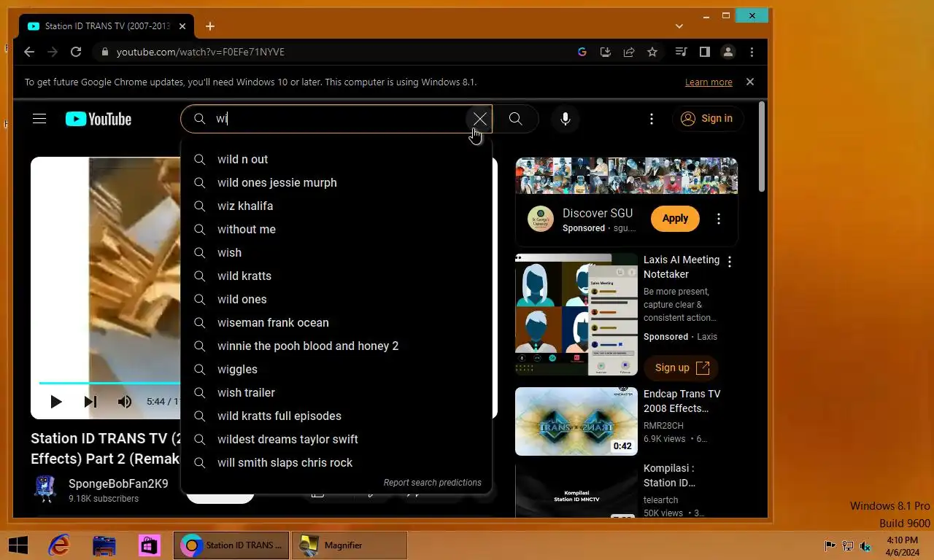Open Chrome profile avatar
The height and width of the screenshot is (560, 934).
[728, 52]
